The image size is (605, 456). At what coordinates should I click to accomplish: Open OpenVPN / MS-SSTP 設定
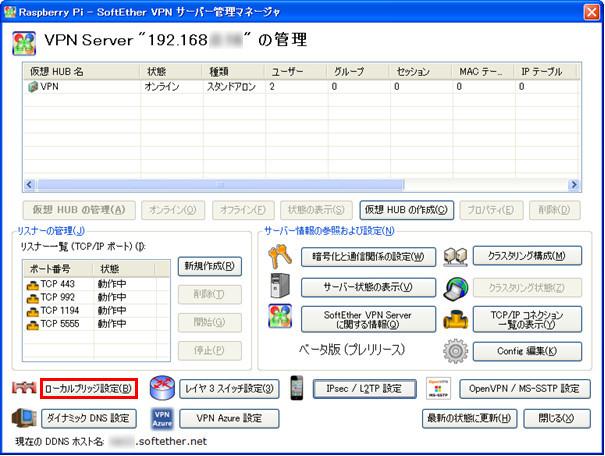[525, 388]
